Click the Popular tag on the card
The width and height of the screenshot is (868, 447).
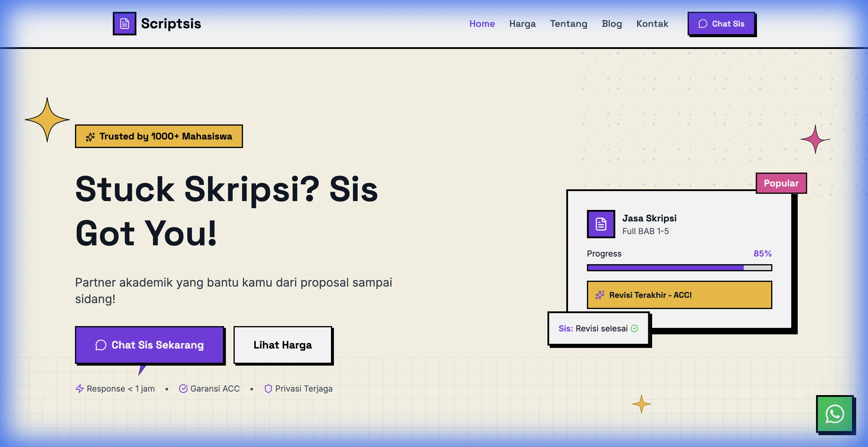(x=781, y=183)
